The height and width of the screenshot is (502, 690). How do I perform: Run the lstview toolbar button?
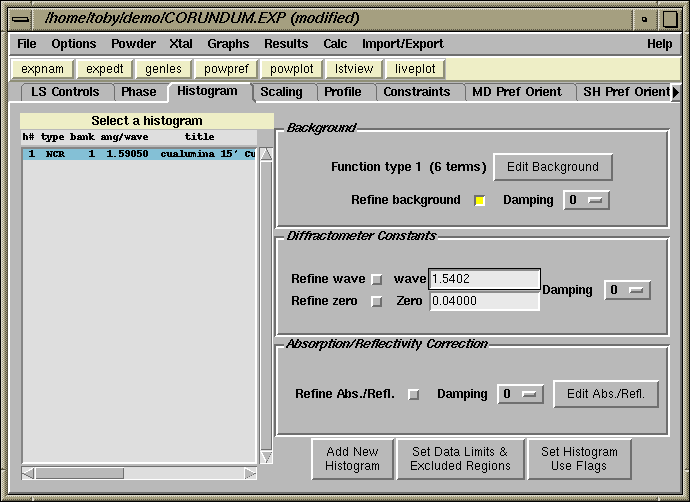354,69
